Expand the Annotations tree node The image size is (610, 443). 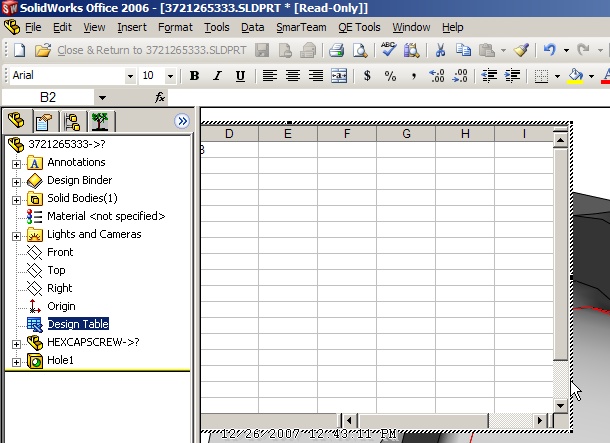(16, 164)
